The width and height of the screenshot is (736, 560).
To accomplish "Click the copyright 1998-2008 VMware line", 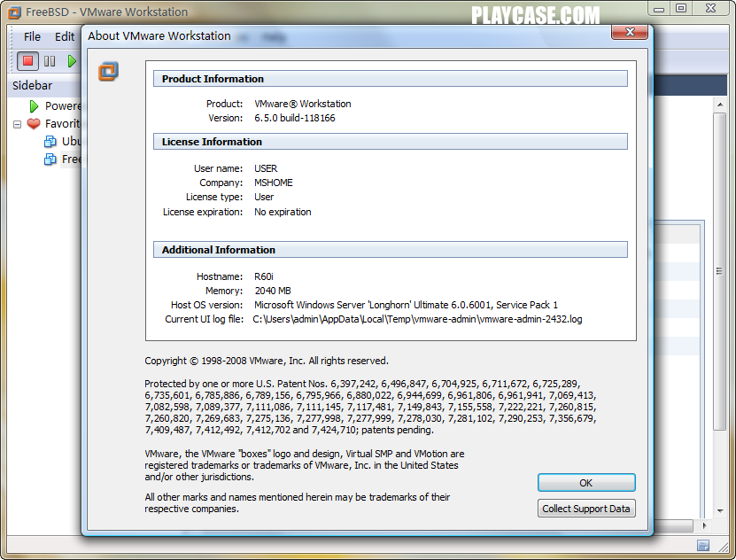I will 267,361.
